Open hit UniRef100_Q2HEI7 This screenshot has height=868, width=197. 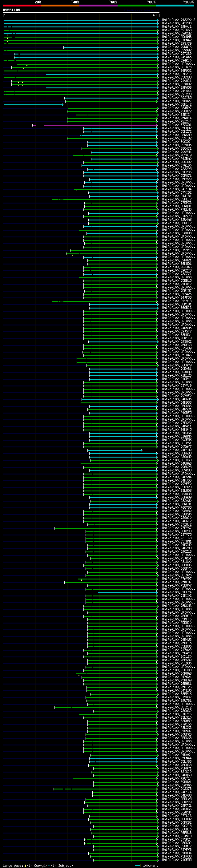pyautogui.click(x=176, y=199)
